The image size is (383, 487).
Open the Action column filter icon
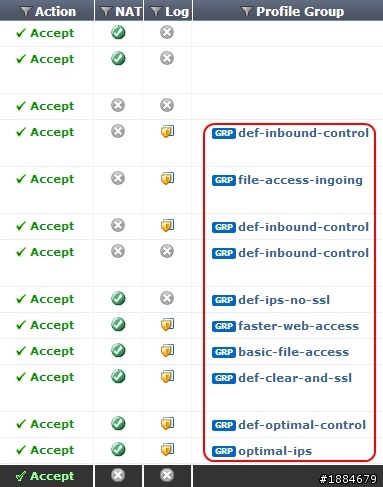point(25,12)
